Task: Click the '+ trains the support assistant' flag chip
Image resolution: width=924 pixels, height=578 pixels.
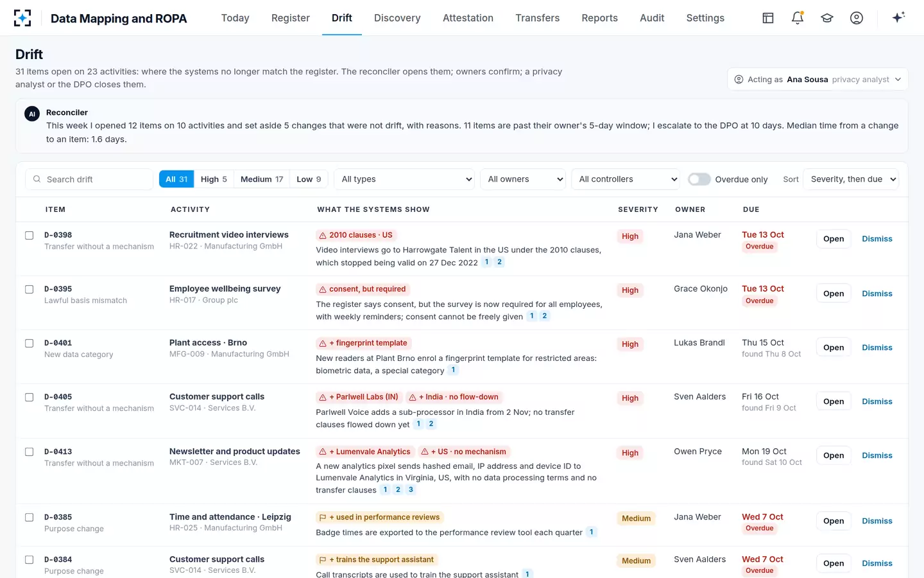Action: coord(377,559)
